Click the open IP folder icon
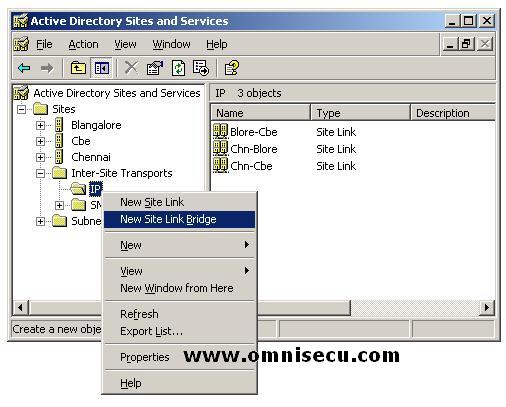This screenshot has width=506, height=407. coord(79,189)
